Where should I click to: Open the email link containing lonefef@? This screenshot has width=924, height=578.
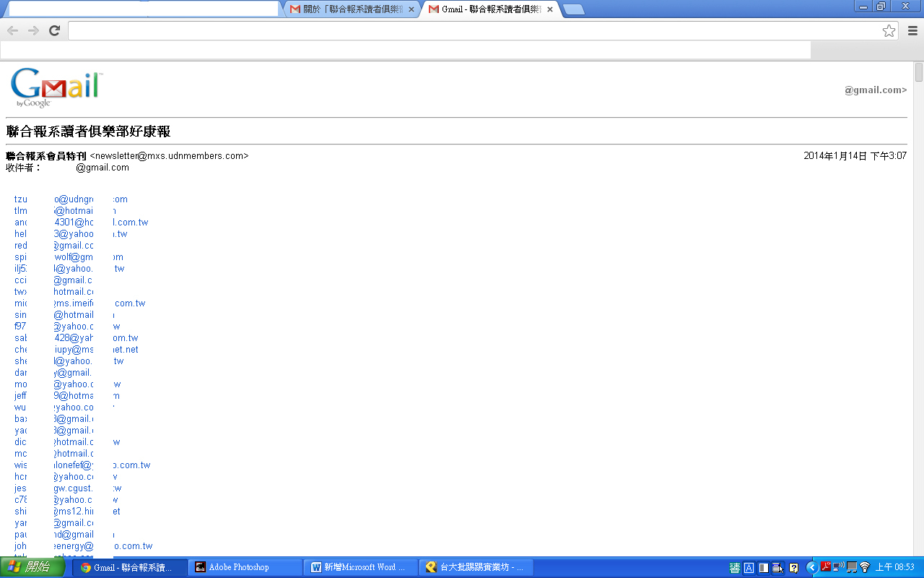82,465
